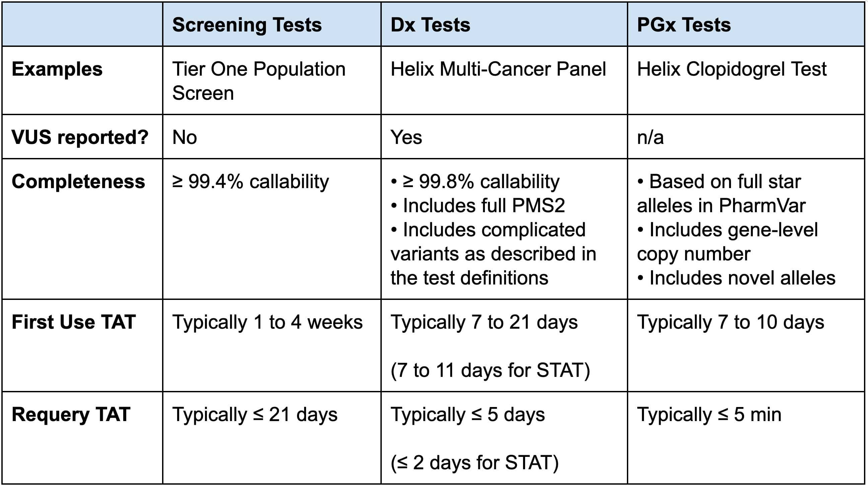868x486 pixels.
Task: Select the Examples row label
Action: 57,69
